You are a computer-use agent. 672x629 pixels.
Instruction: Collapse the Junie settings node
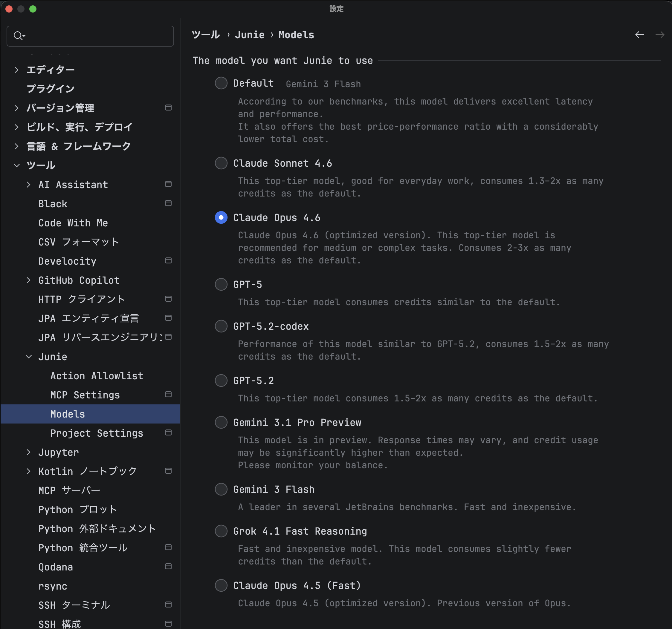[x=29, y=357]
